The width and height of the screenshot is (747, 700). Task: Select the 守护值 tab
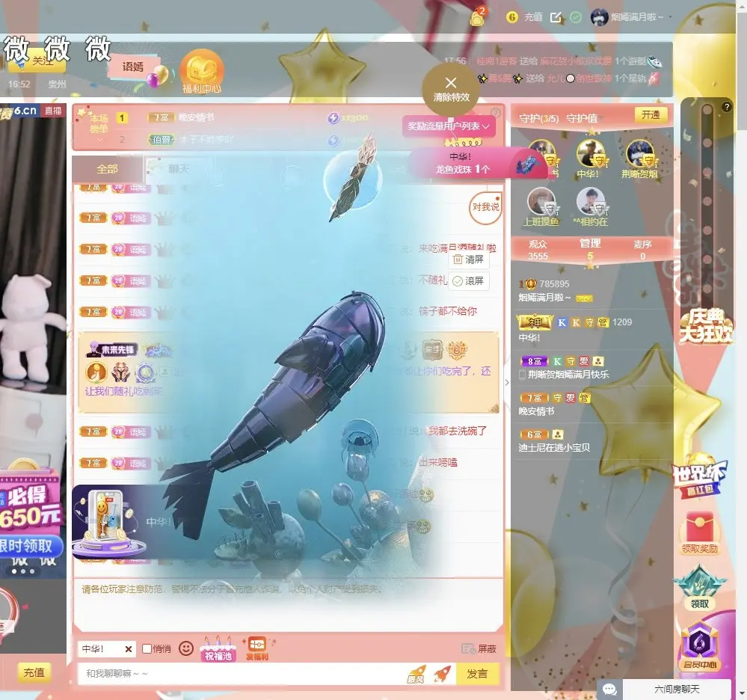tap(581, 119)
